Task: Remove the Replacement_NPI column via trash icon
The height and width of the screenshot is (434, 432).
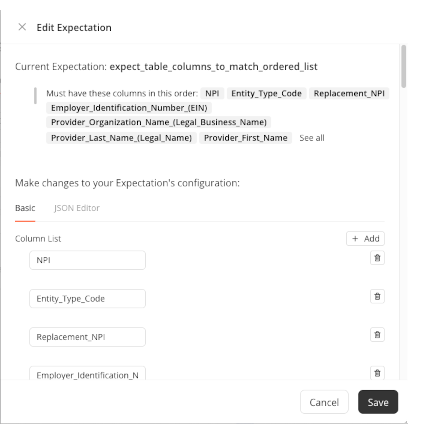Action: [377, 335]
